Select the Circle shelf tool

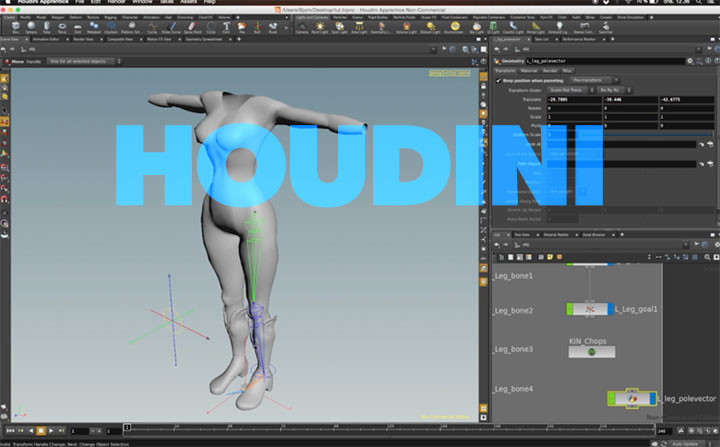tap(211, 28)
